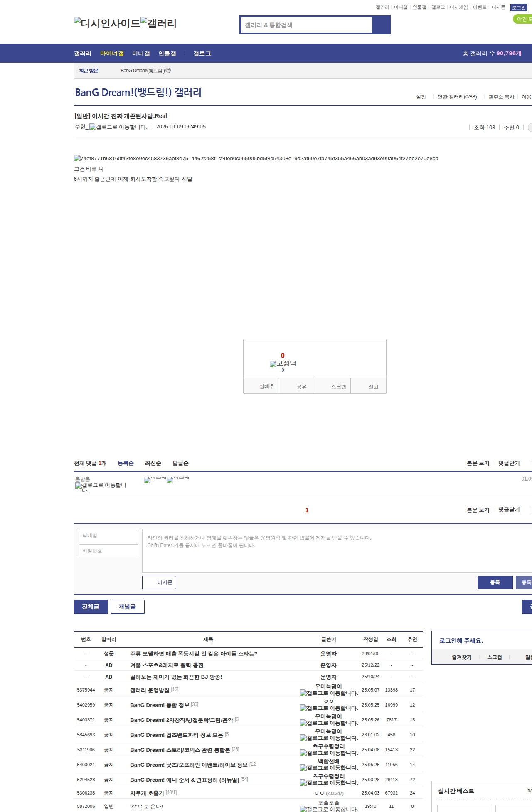Switch to the 전체글 tab

[x=91, y=607]
